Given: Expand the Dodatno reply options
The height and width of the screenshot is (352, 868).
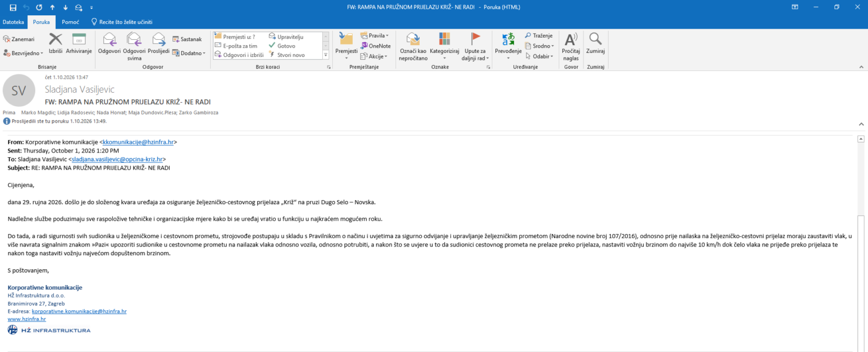Looking at the screenshot, I should pos(189,53).
